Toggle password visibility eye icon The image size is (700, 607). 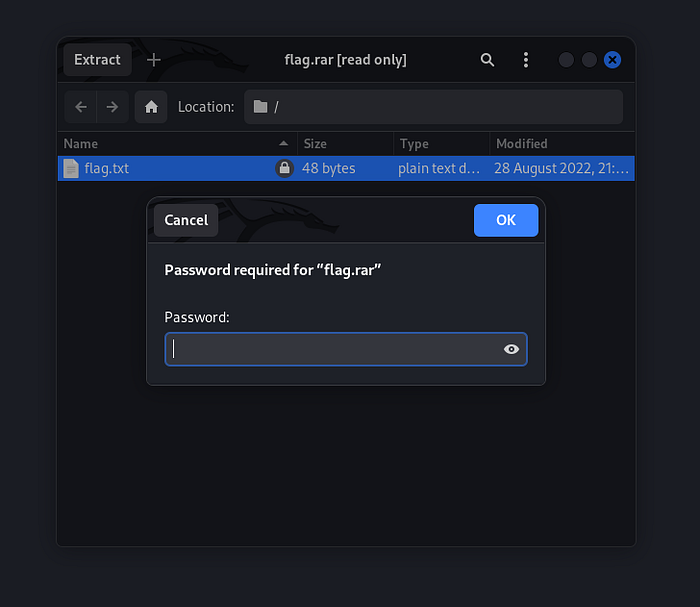(x=511, y=349)
